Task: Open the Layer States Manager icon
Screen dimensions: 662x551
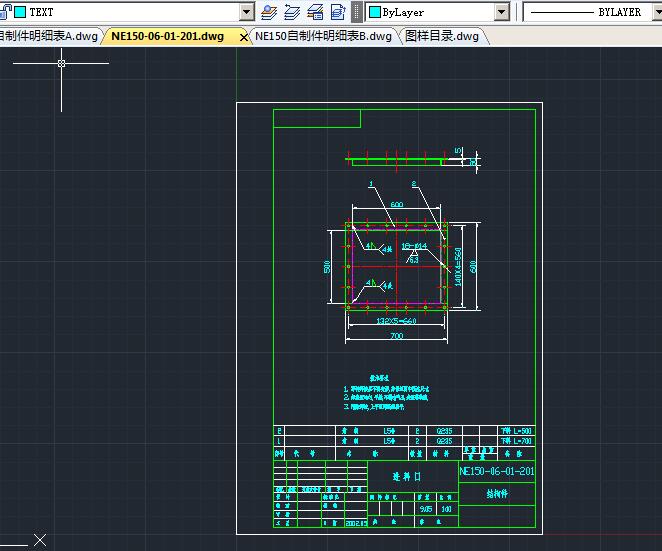Action: point(315,12)
